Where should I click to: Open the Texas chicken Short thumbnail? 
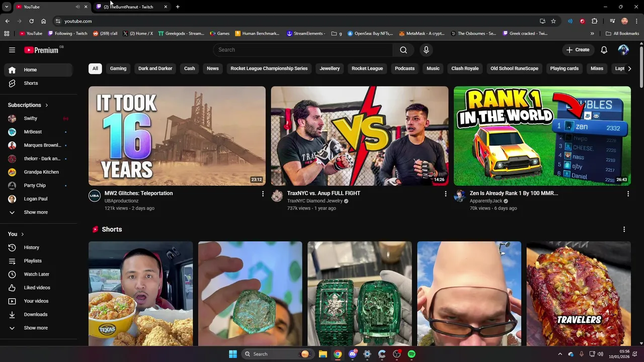click(140, 294)
